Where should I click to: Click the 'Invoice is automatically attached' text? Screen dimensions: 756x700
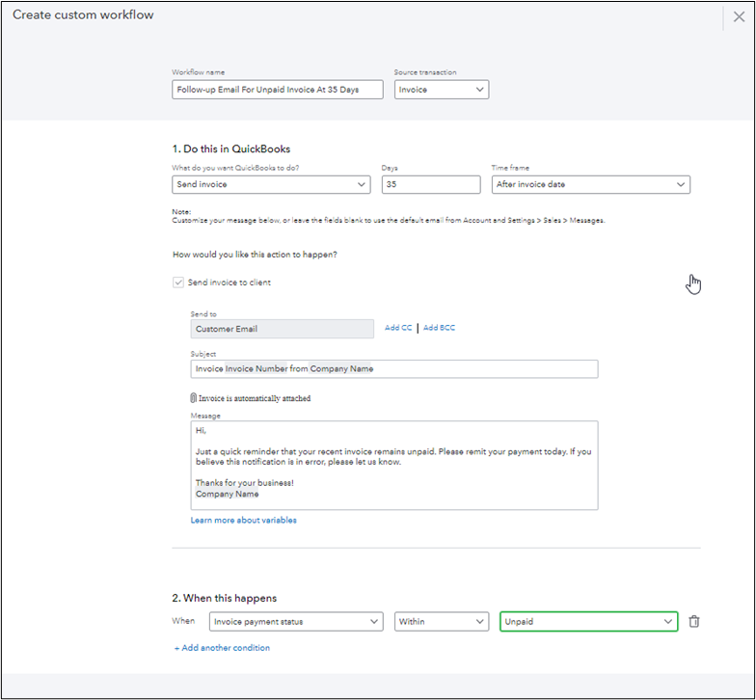[x=255, y=398]
